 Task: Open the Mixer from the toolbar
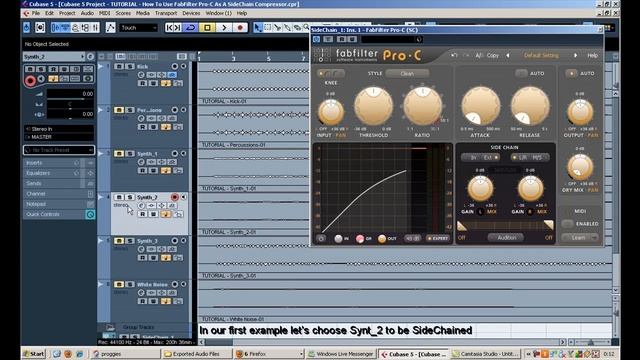[95, 28]
